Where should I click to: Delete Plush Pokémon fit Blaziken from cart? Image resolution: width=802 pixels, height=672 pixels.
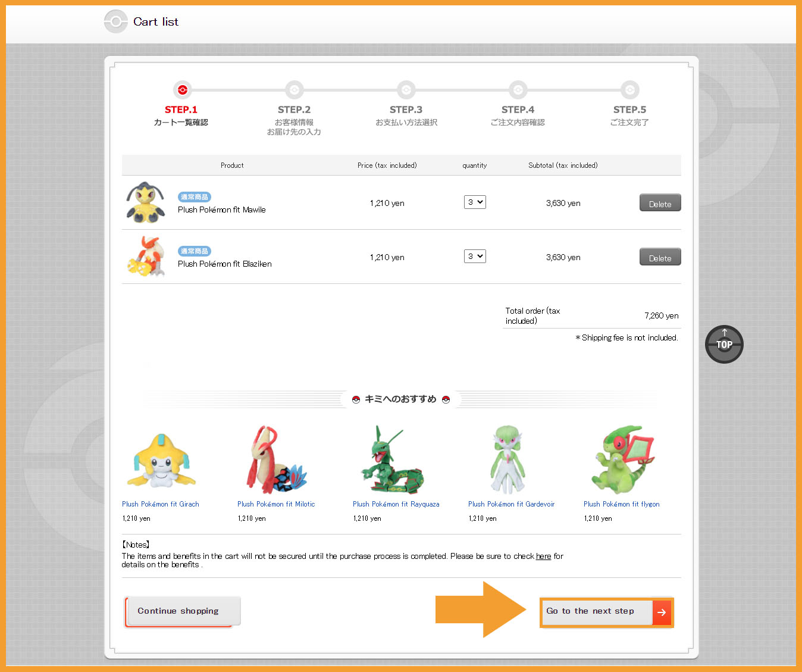(660, 257)
